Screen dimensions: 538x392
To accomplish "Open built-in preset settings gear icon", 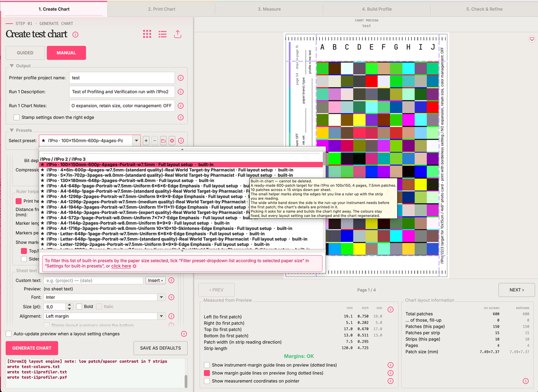I will click(172, 141).
